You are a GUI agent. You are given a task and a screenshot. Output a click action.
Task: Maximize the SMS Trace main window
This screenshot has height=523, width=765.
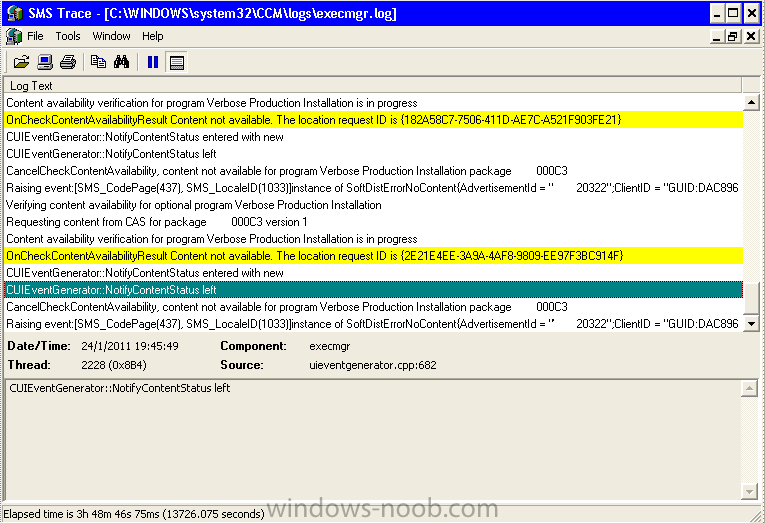coord(734,13)
